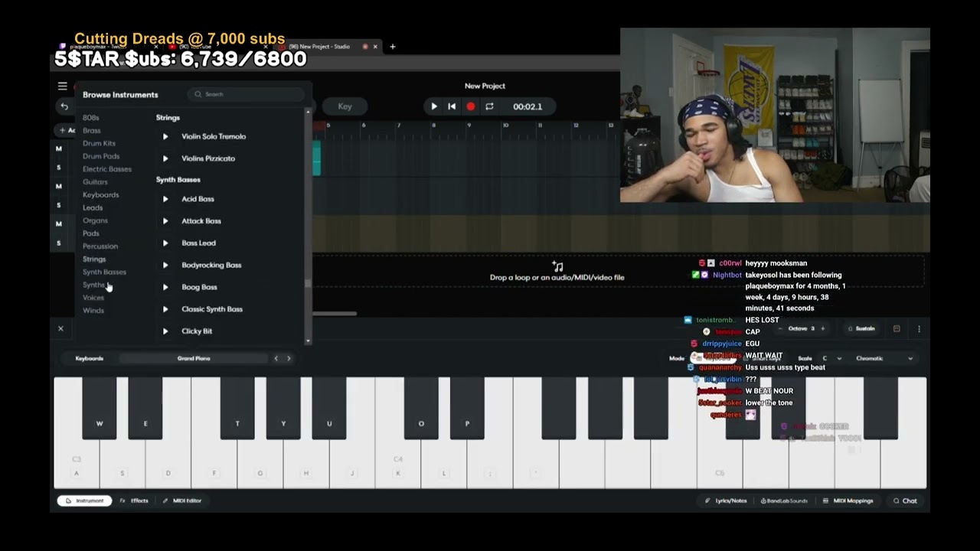Return playhead to start
Image resolution: width=980 pixels, height=551 pixels.
click(452, 106)
